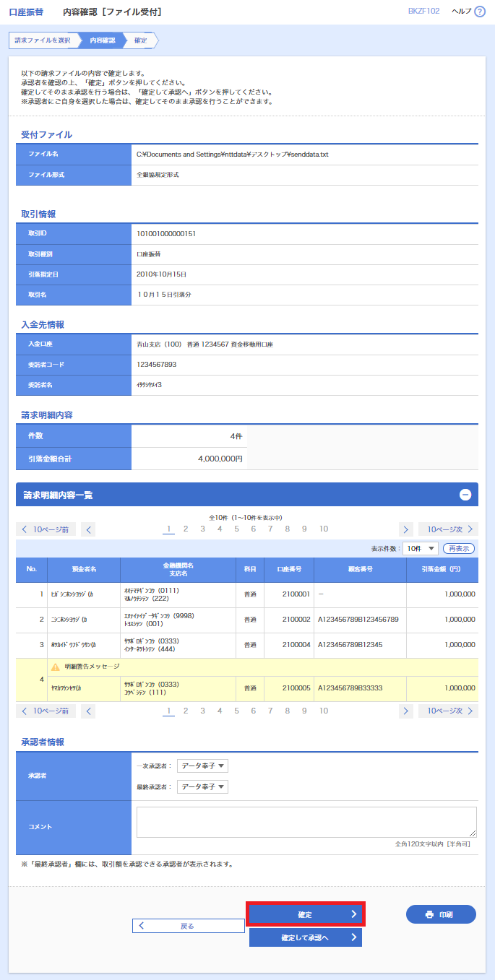This screenshot has height=980, width=495.
Task: Go to page 10 in upper pagination
Action: click(x=324, y=529)
